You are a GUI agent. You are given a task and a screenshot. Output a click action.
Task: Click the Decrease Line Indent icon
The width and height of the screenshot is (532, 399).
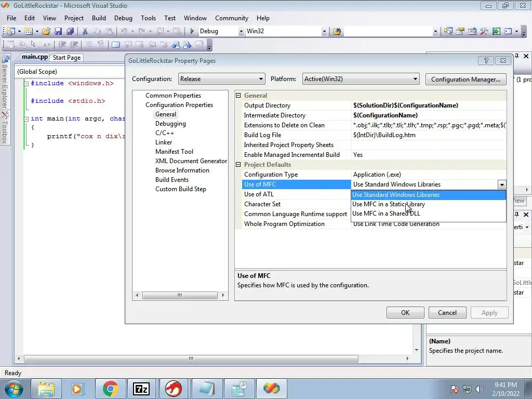pyautogui.click(x=62, y=45)
